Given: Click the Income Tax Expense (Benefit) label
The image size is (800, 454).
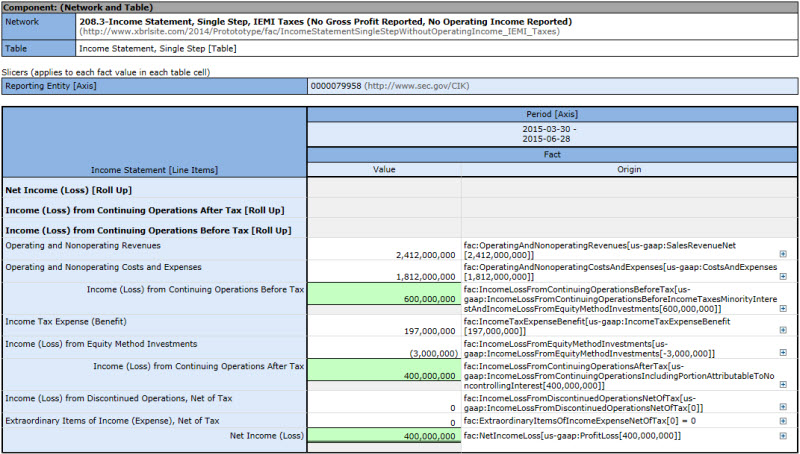Looking at the screenshot, I should [x=66, y=322].
